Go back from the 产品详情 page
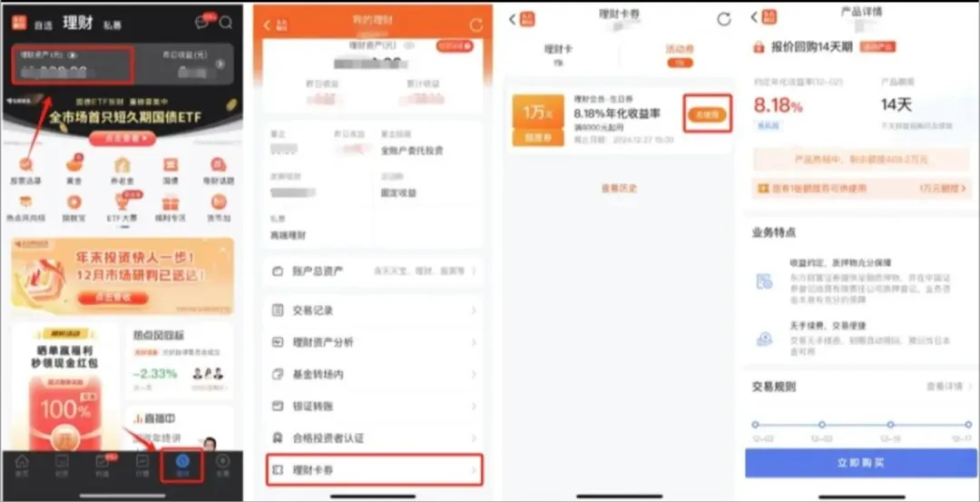 [754, 17]
